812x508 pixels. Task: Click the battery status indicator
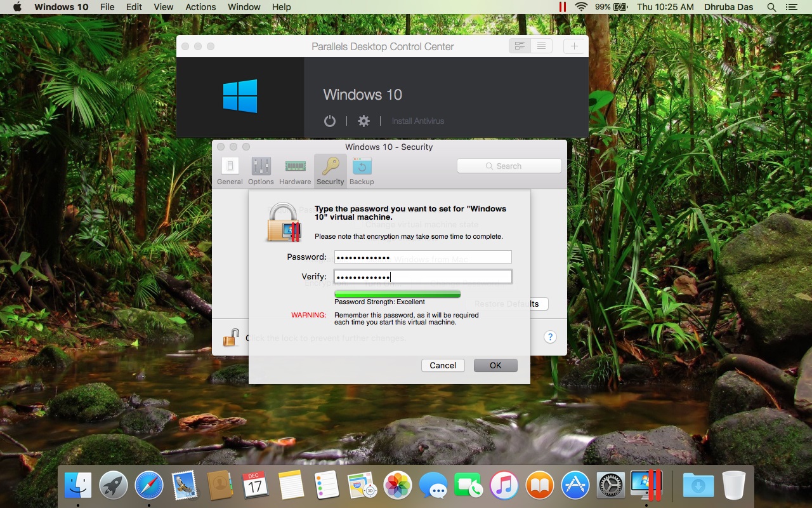[x=612, y=7]
